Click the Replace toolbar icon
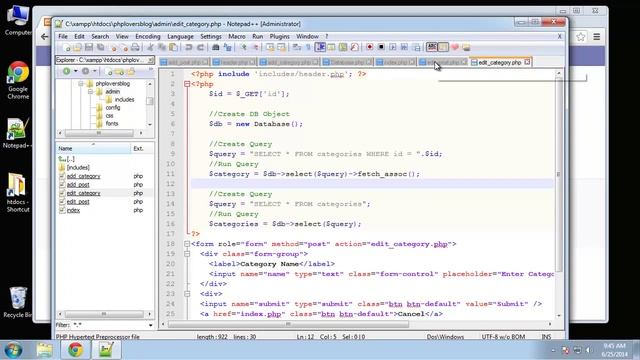This screenshot has height=360, width=640. point(227,47)
